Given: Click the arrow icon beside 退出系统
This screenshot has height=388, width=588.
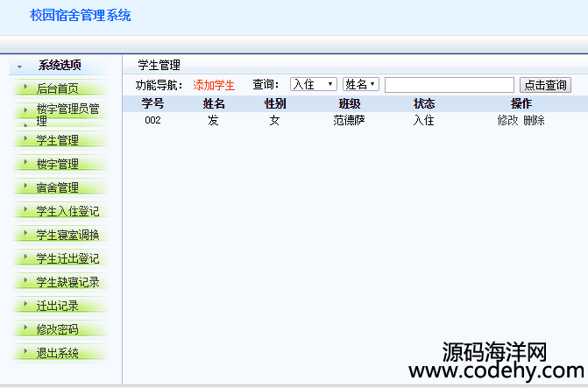Looking at the screenshot, I should pos(25,351).
